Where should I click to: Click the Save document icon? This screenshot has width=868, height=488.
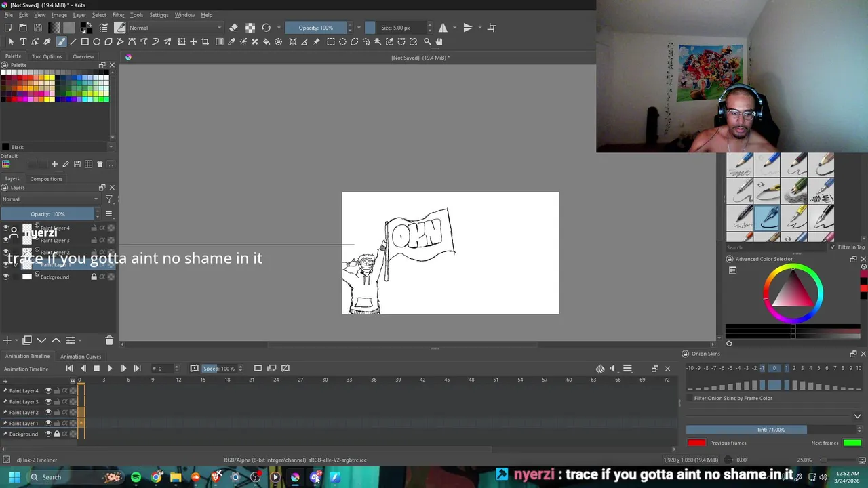(x=38, y=28)
